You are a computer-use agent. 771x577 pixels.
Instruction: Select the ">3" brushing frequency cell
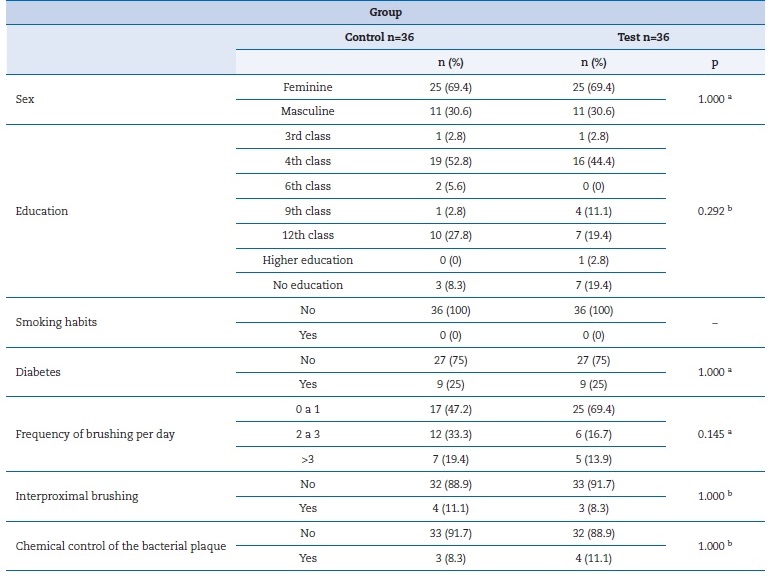pyautogui.click(x=307, y=459)
